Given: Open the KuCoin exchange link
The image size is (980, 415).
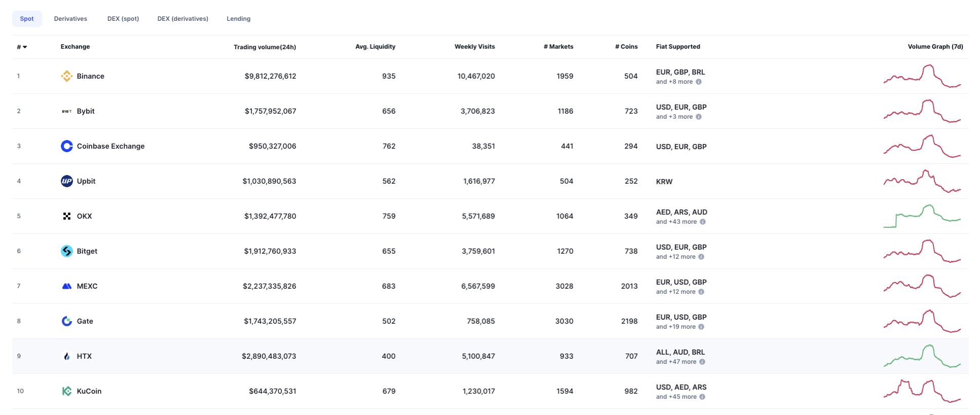Looking at the screenshot, I should click(89, 391).
